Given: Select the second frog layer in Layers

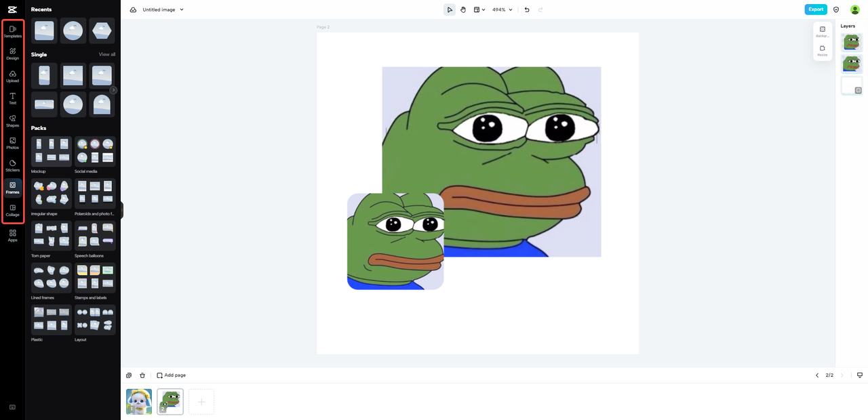Looking at the screenshot, I should coord(852,64).
